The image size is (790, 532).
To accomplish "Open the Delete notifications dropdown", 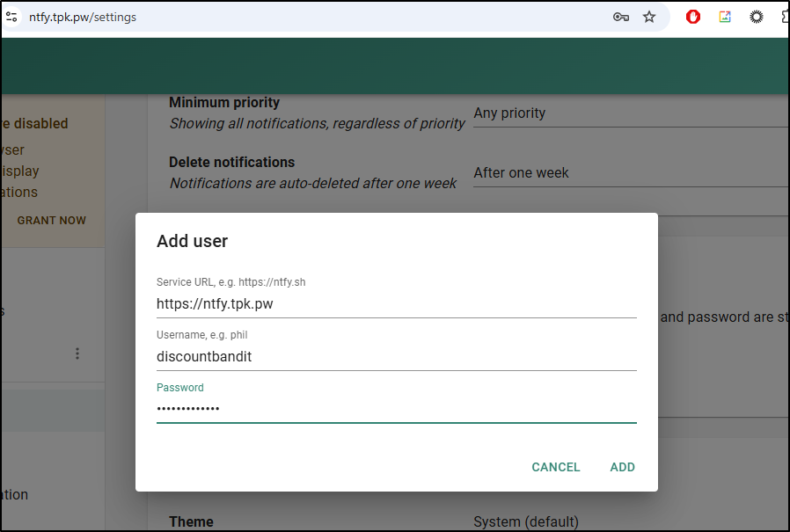I will tap(629, 173).
